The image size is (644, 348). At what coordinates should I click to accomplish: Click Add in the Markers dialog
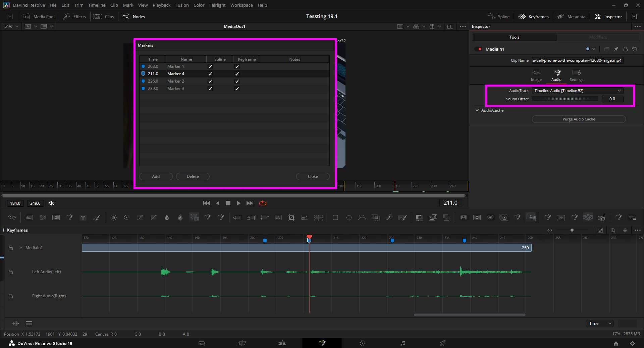pyautogui.click(x=156, y=177)
